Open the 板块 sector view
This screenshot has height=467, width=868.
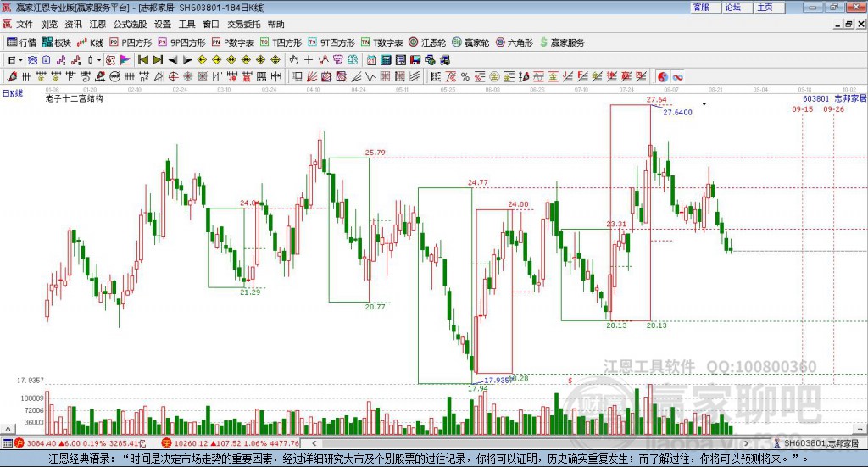(57, 42)
